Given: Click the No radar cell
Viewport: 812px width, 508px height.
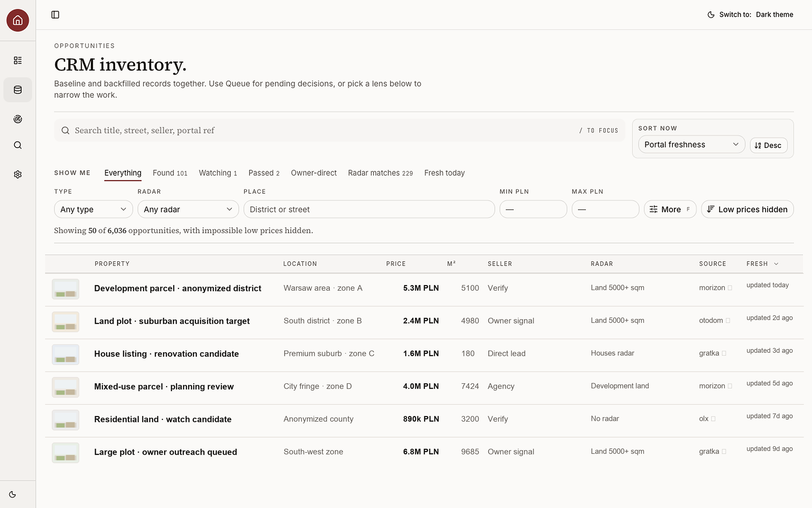Looking at the screenshot, I should point(605,419).
